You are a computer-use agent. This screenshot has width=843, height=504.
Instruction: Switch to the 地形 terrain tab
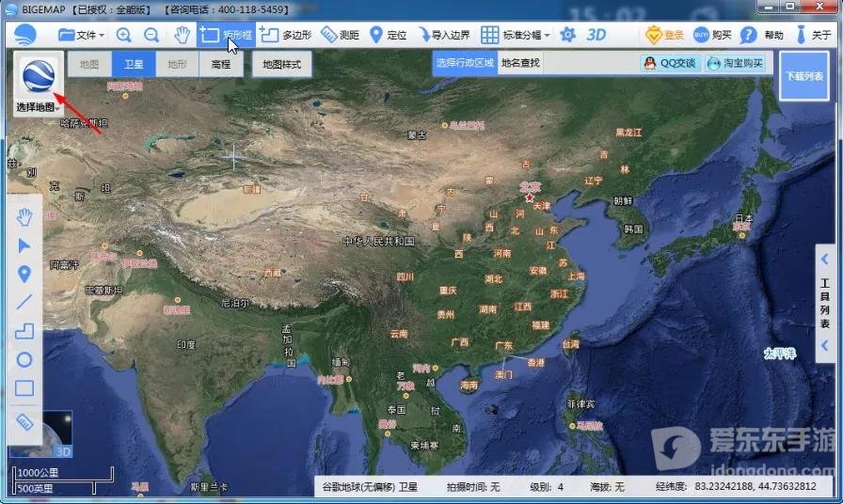178,65
